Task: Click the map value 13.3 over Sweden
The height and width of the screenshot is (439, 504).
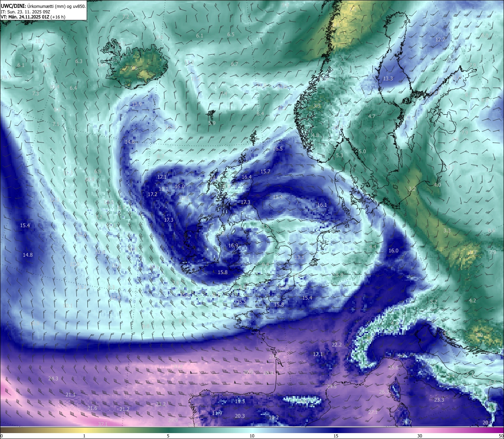Action: [x=388, y=79]
